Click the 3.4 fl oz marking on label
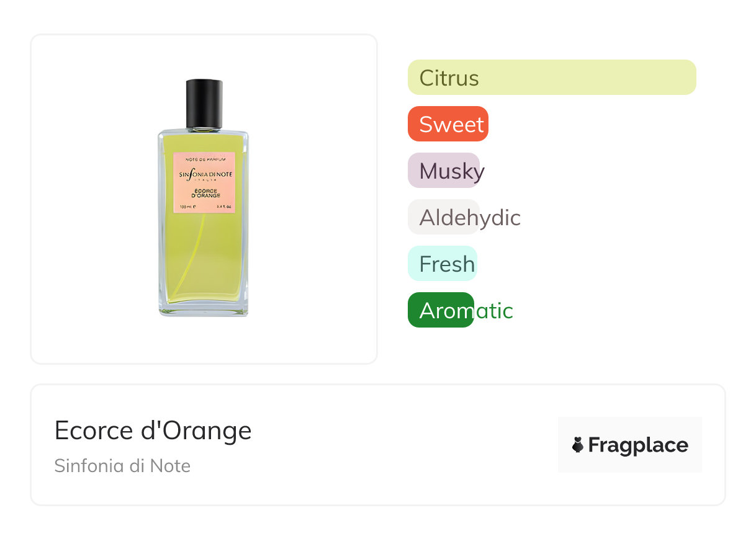Viewport: 756px width, 536px height. [x=223, y=206]
